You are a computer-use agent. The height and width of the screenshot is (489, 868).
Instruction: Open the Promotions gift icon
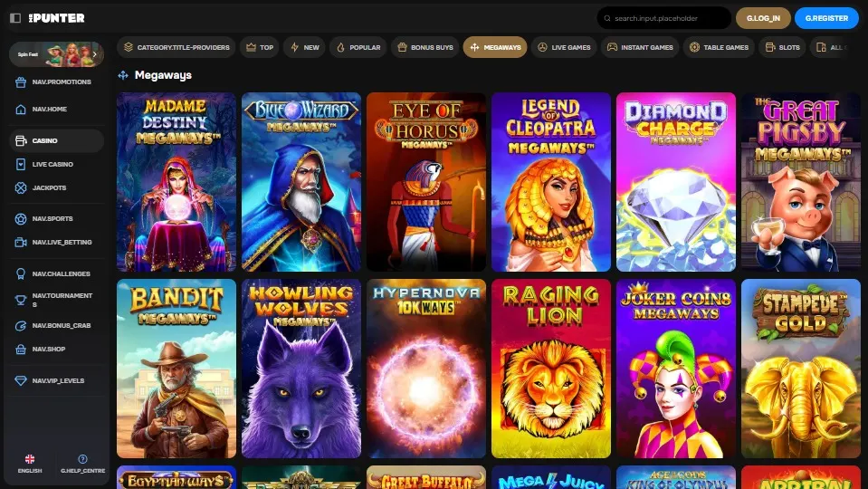click(x=21, y=82)
